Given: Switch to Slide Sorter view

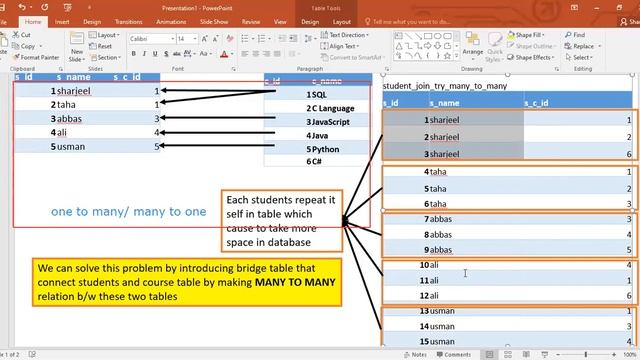Looking at the screenshot, I should tap(508, 355).
